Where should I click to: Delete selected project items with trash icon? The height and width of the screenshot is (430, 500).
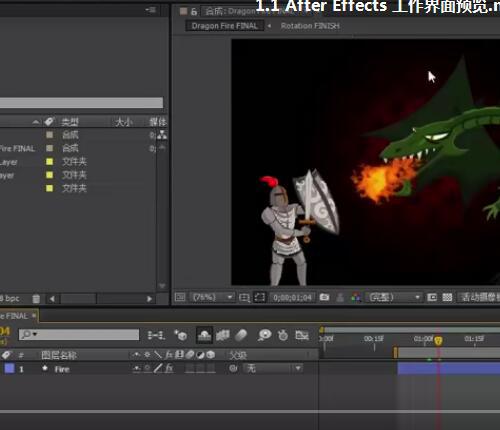(x=36, y=299)
